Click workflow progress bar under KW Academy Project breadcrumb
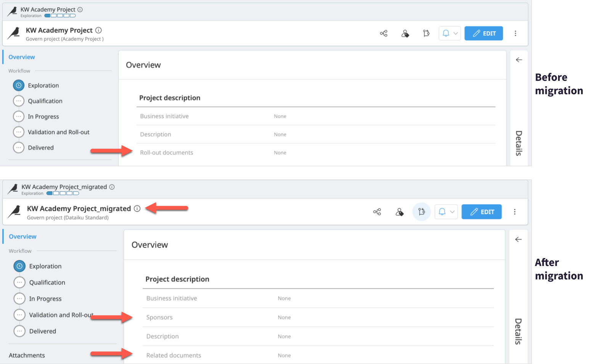This screenshot has height=364, width=602. pyautogui.click(x=60, y=16)
